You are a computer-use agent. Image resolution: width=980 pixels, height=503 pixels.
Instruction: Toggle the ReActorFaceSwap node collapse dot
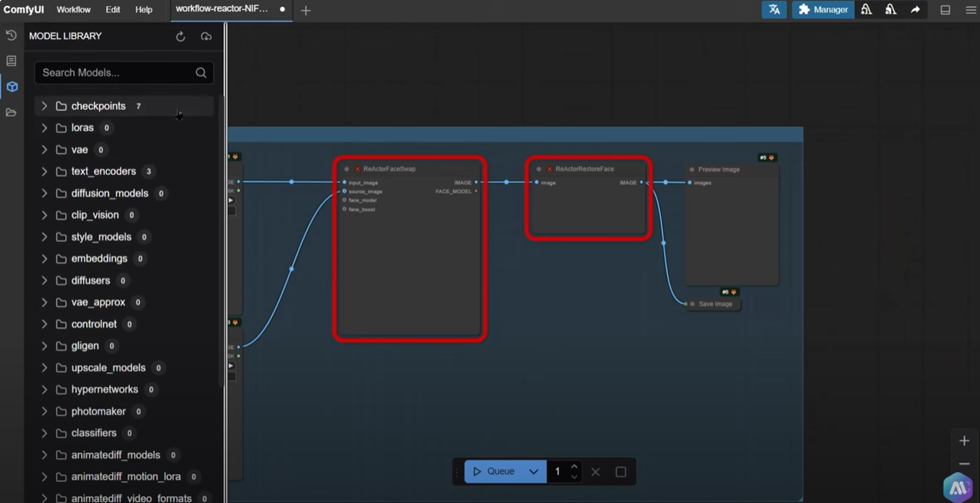pyautogui.click(x=346, y=169)
